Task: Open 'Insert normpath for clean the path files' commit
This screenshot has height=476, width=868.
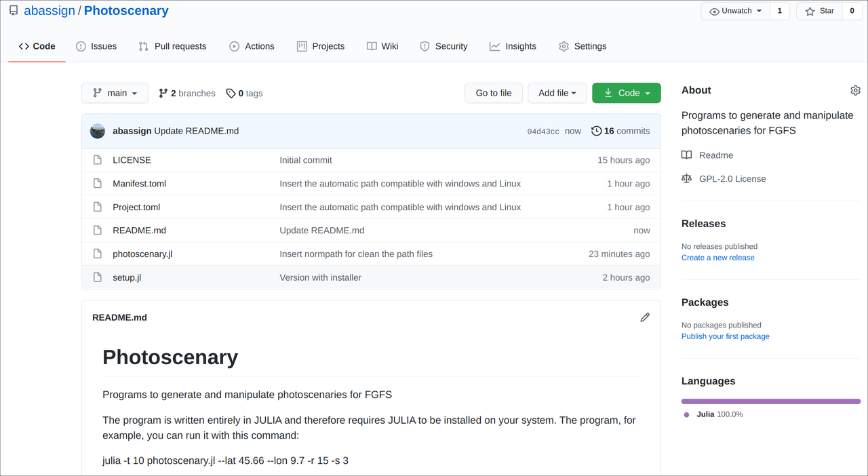Action: 356,254
